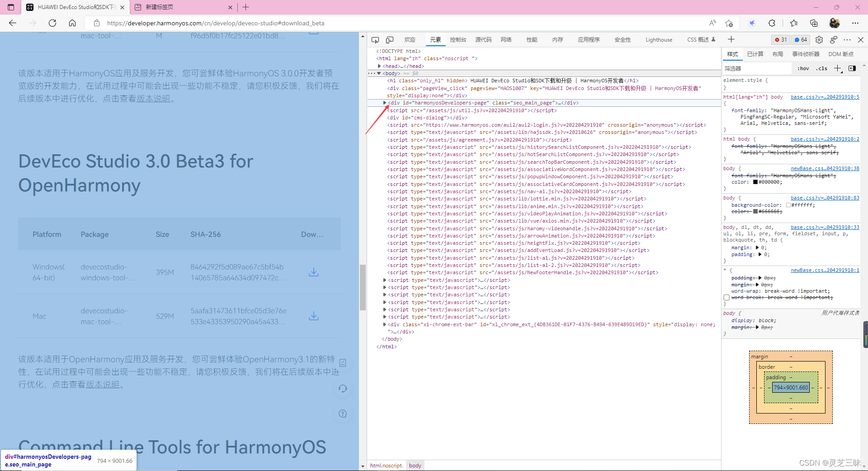The width and height of the screenshot is (868, 471).
Task: Open the base.css :83 source link
Action: click(825, 198)
